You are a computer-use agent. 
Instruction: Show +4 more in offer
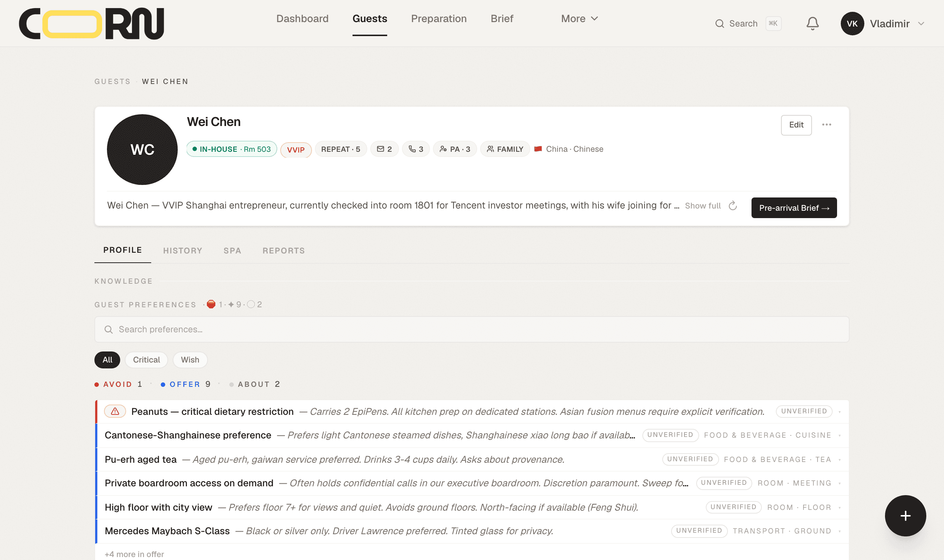coord(135,554)
